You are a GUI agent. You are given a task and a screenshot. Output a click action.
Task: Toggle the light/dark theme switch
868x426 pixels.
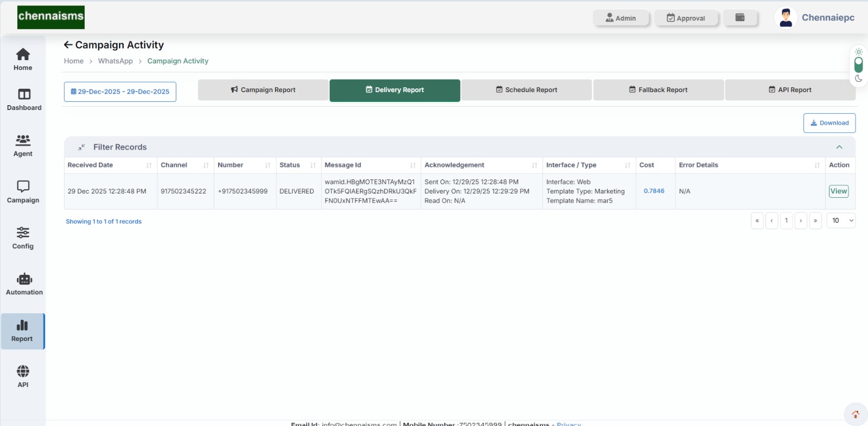(858, 65)
